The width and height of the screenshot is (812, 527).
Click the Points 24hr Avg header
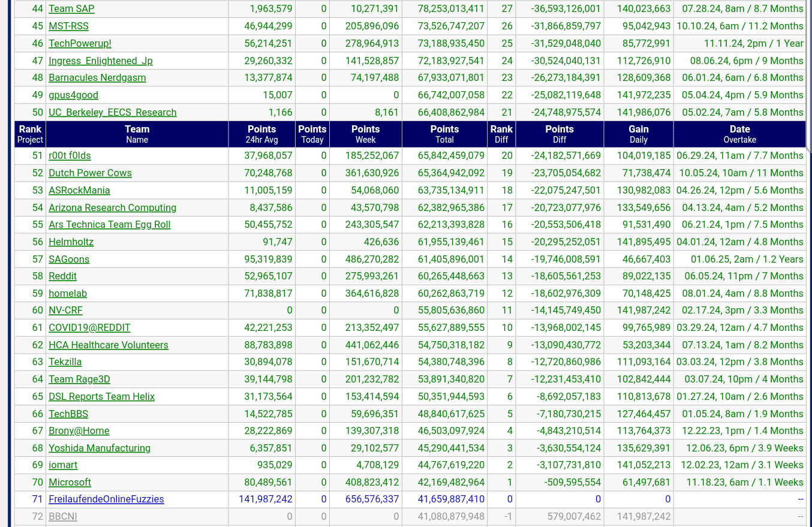(x=262, y=134)
